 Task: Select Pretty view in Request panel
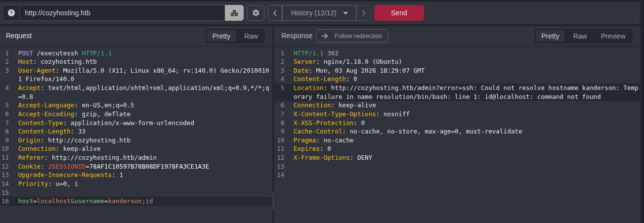coord(221,36)
